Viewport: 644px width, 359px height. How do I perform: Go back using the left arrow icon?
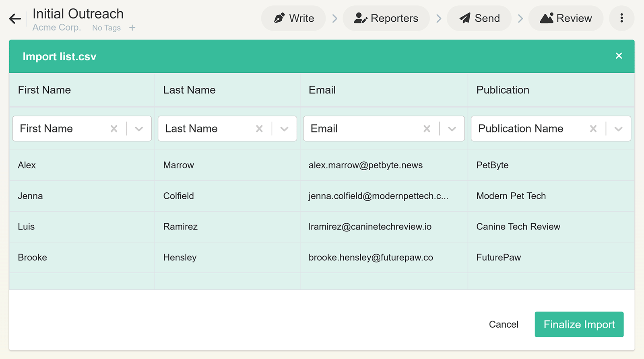(15, 19)
